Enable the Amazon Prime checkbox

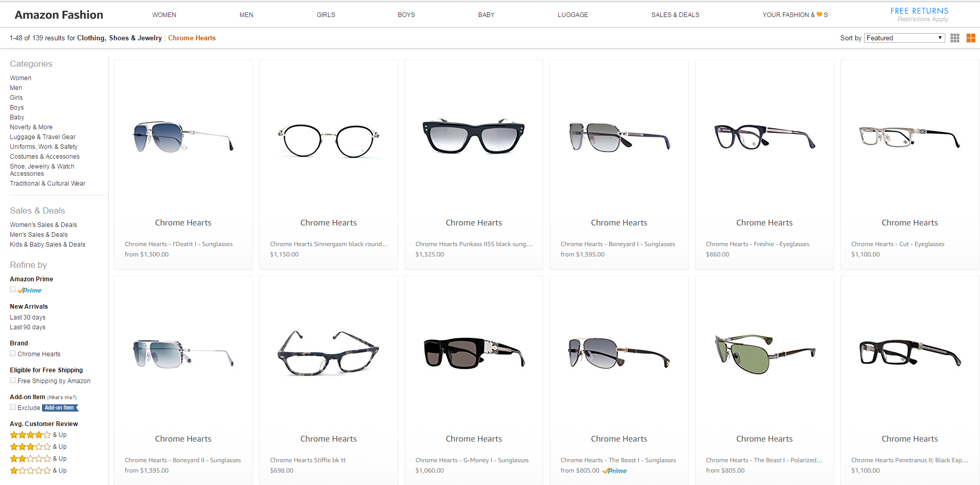13,290
